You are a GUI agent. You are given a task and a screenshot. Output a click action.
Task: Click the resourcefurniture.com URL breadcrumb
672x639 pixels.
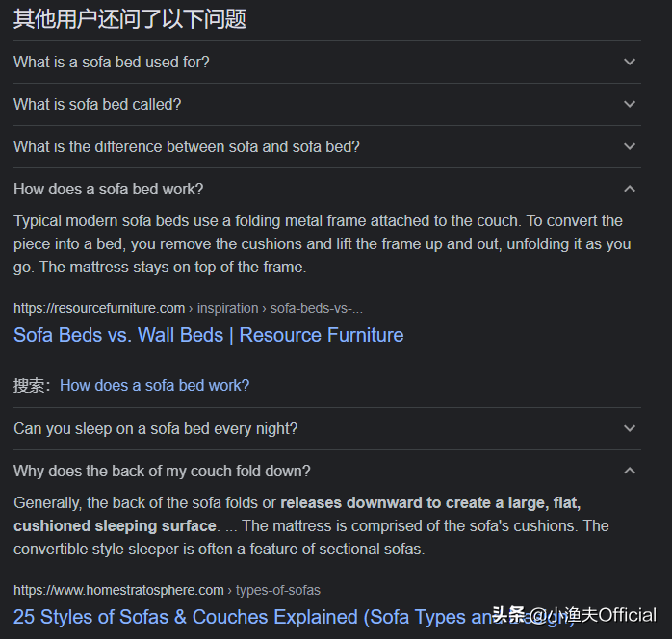click(188, 308)
